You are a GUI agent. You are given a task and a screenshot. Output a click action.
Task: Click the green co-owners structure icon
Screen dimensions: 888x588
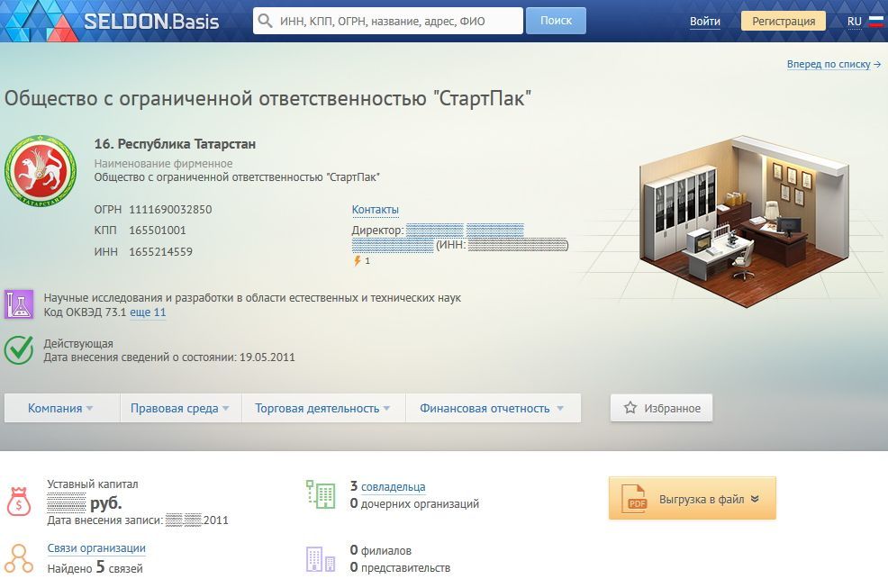tap(320, 494)
